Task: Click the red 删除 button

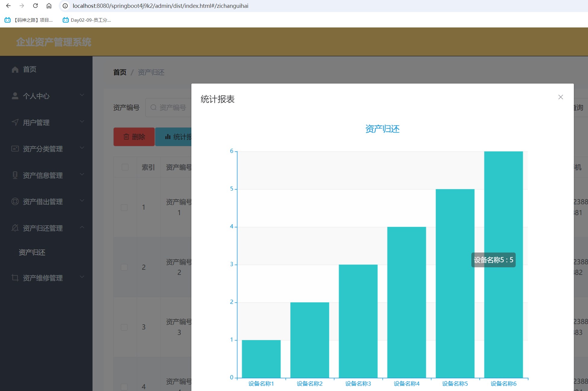Action: point(134,137)
